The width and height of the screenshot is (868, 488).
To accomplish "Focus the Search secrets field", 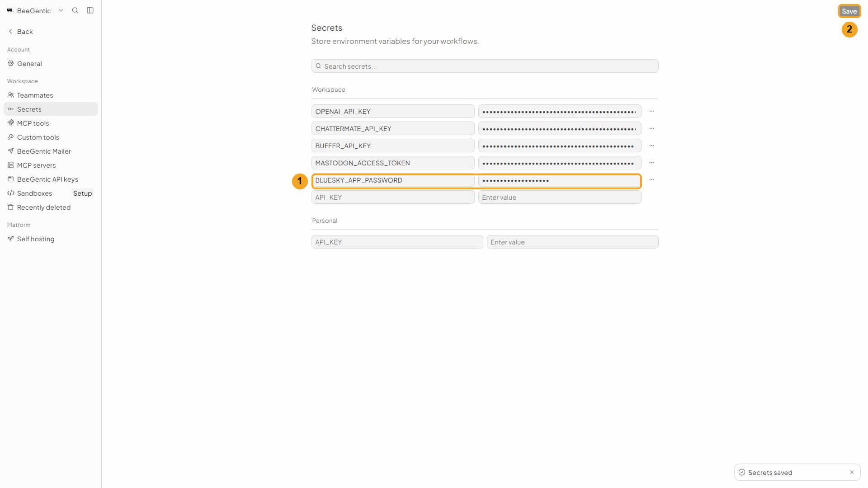I will click(485, 66).
